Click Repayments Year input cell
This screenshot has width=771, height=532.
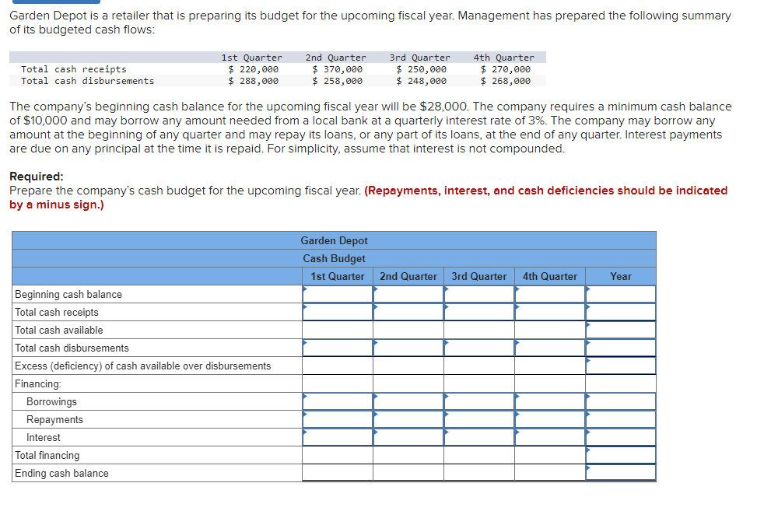coord(621,419)
